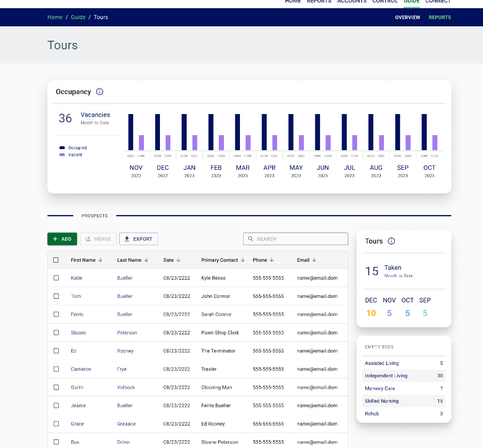
Task: Check the checkbox next to Katie Bueller
Action: 56,278
